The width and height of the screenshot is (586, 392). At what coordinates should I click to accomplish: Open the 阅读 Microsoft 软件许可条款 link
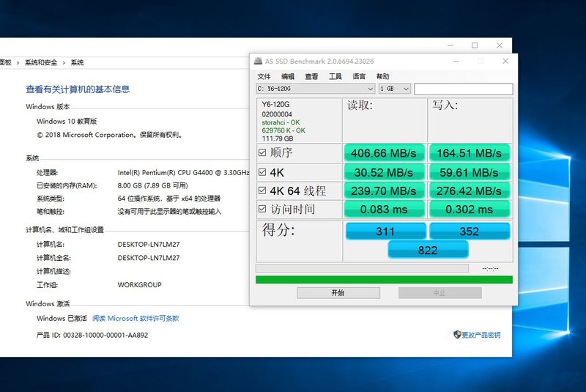(136, 319)
